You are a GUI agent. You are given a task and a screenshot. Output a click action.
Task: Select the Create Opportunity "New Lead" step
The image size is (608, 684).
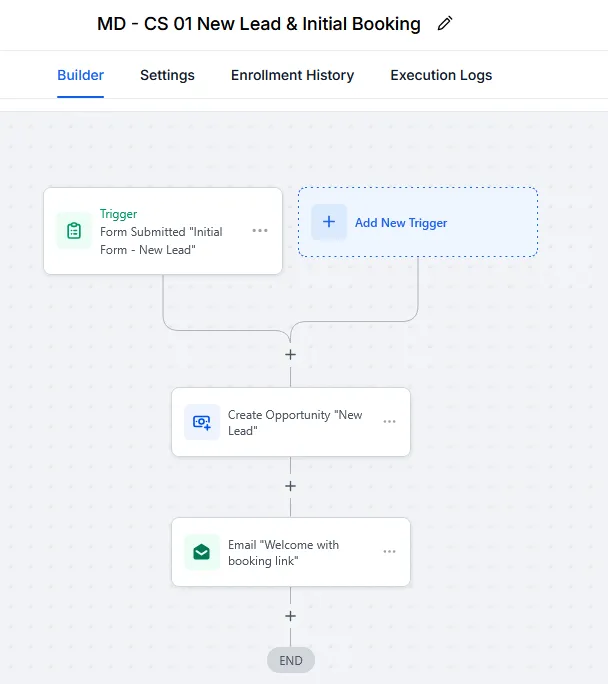(294, 422)
